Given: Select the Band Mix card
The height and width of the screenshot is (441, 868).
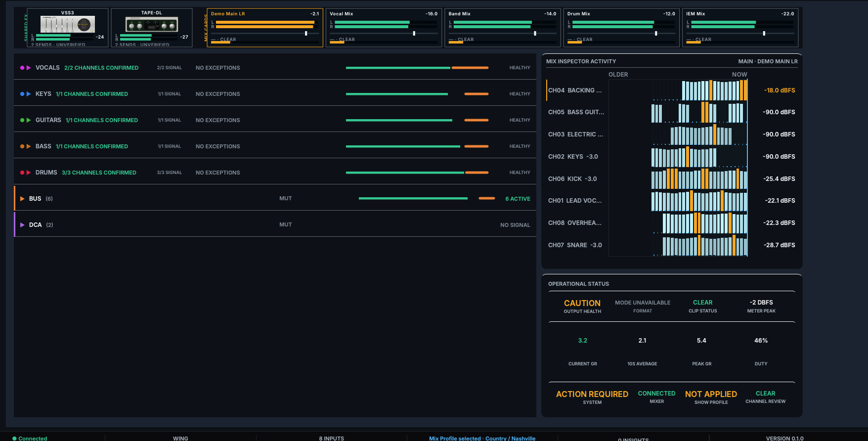Looking at the screenshot, I should pyautogui.click(x=503, y=28).
